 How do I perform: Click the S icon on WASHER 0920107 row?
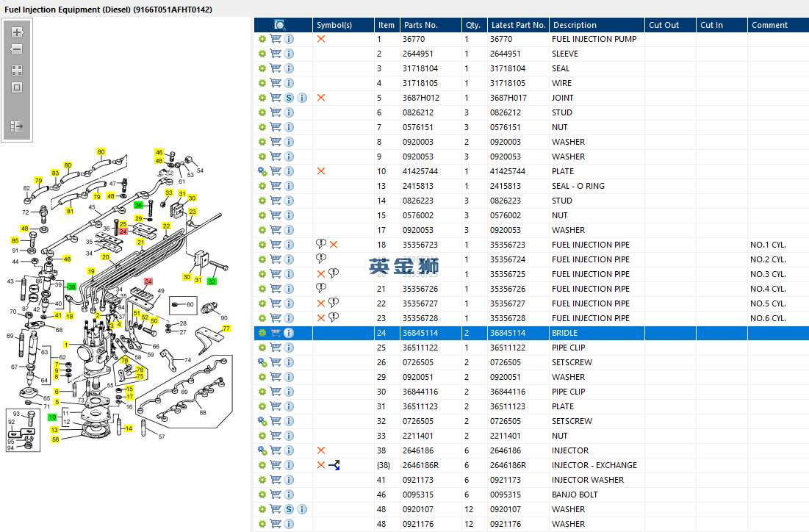coord(289,509)
